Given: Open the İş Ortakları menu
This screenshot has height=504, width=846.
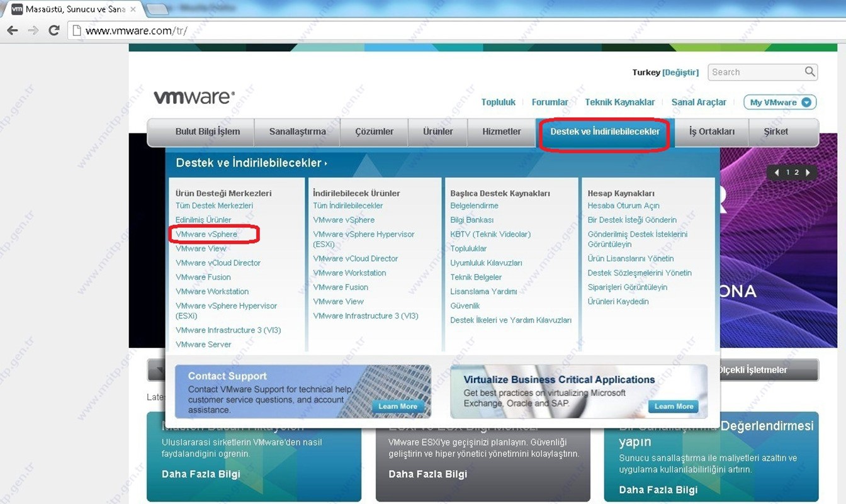Looking at the screenshot, I should click(x=712, y=132).
